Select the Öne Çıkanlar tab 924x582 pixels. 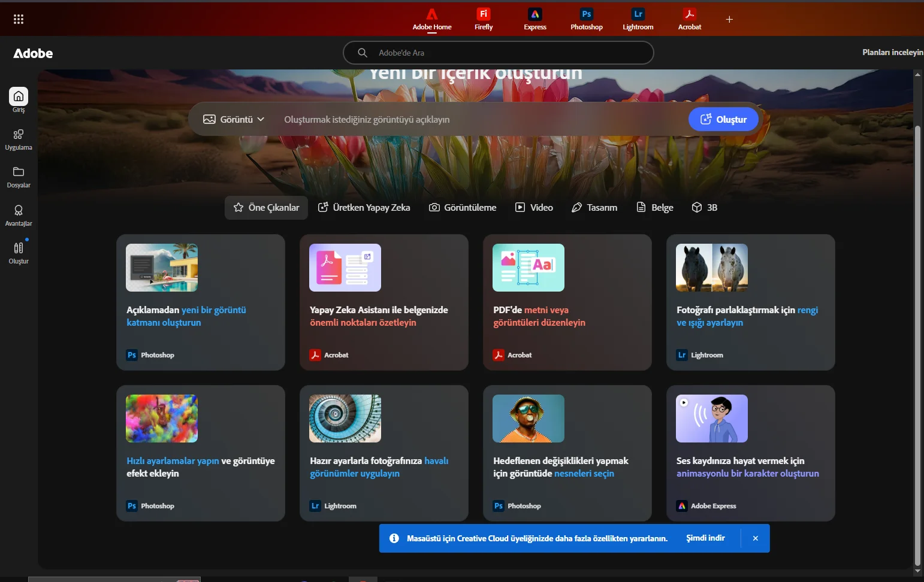tap(266, 208)
